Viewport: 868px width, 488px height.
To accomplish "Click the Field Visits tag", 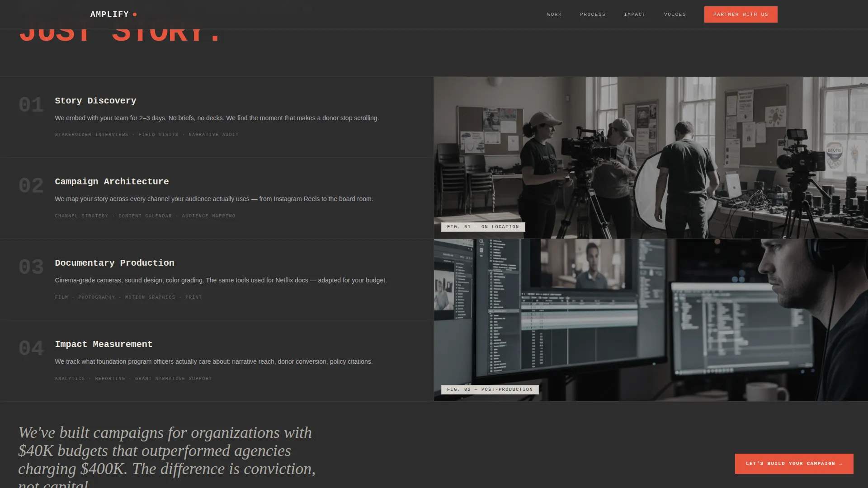I will (x=158, y=135).
